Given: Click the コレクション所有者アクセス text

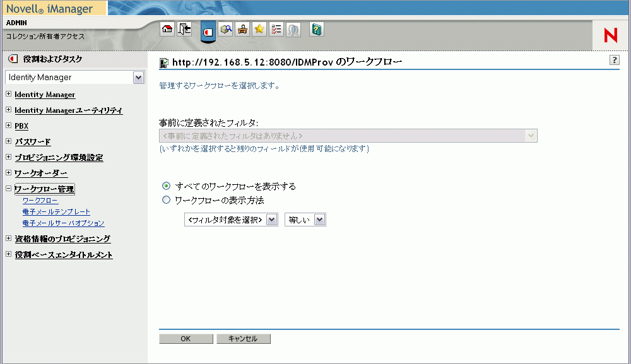Looking at the screenshot, I should coord(45,36).
